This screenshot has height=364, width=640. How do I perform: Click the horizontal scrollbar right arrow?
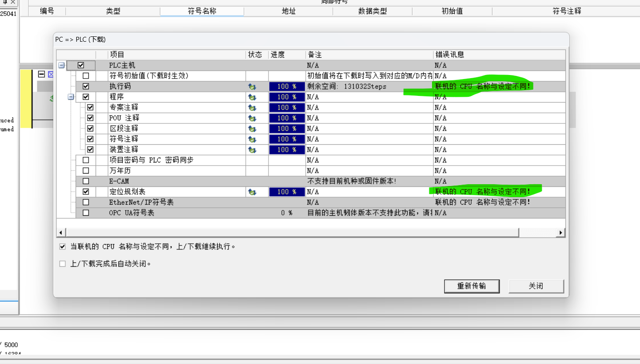560,233
